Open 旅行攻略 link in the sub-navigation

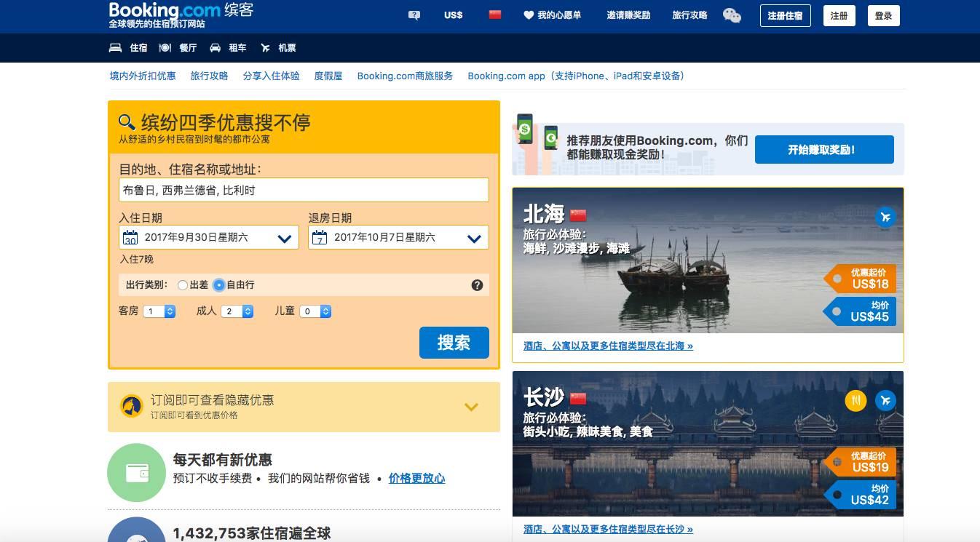click(x=209, y=76)
